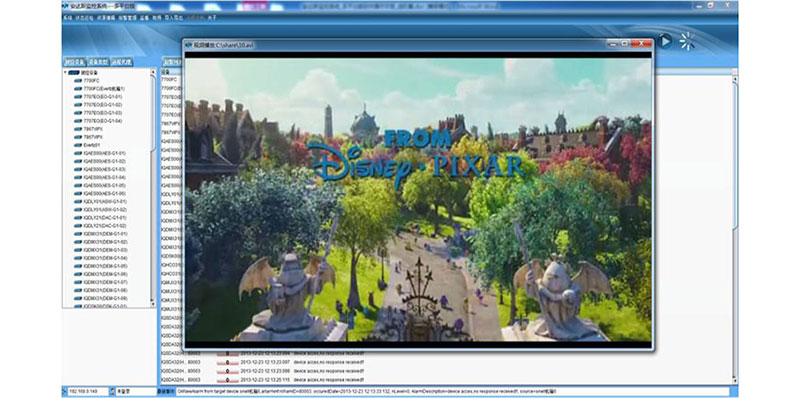Click the device icon next to 7700FC

point(78,80)
